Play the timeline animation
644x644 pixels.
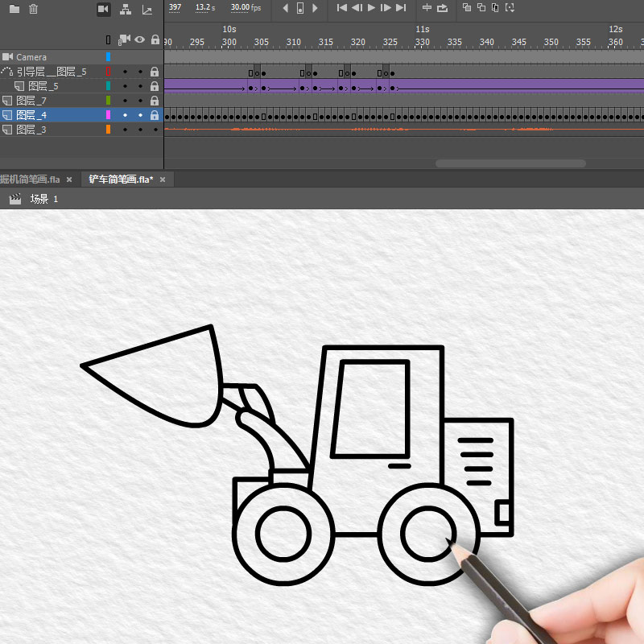(371, 8)
